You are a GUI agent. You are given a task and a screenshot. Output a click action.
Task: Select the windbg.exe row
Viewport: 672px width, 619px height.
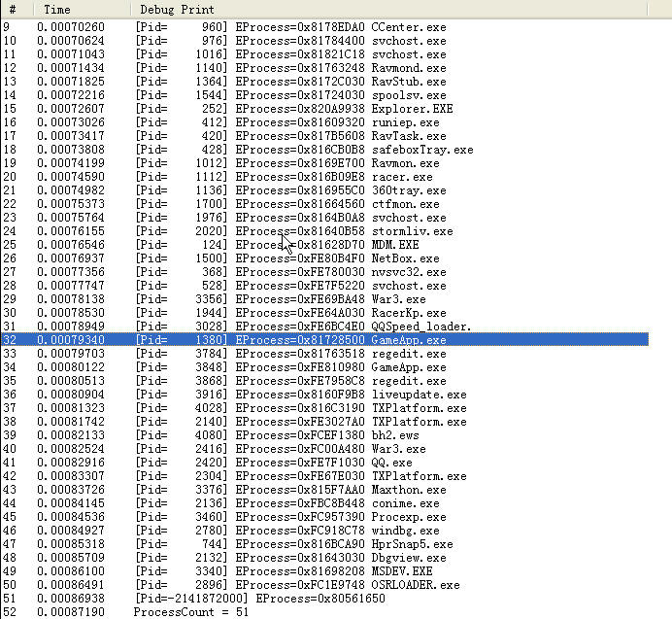click(x=325, y=531)
